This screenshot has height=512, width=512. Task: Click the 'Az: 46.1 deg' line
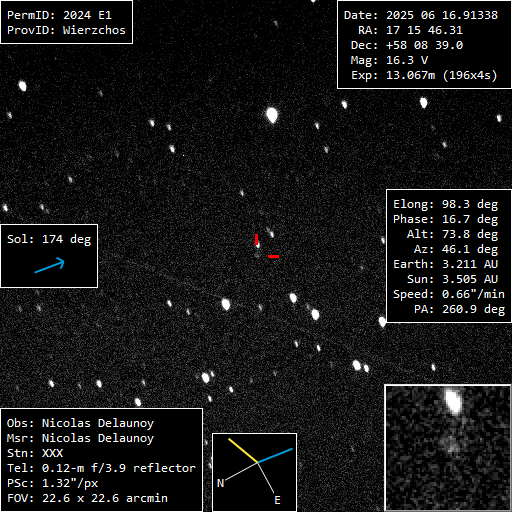coord(456,249)
